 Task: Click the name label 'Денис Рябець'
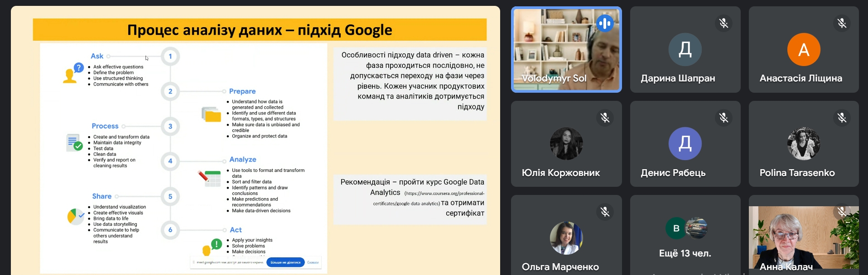click(x=673, y=173)
